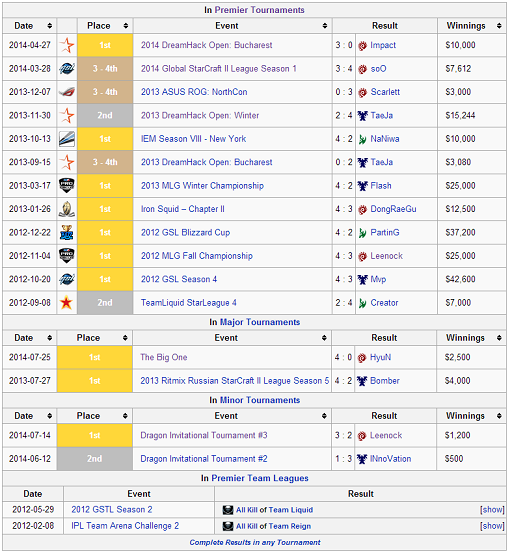Click Blizzard Cup trophy logo in 2012-12-22 row
Image resolution: width=510 pixels, height=554 pixels.
tap(67, 232)
